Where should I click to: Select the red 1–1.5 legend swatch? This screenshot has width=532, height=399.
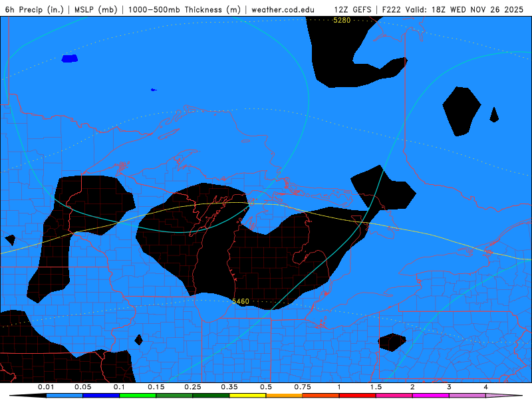coord(358,396)
